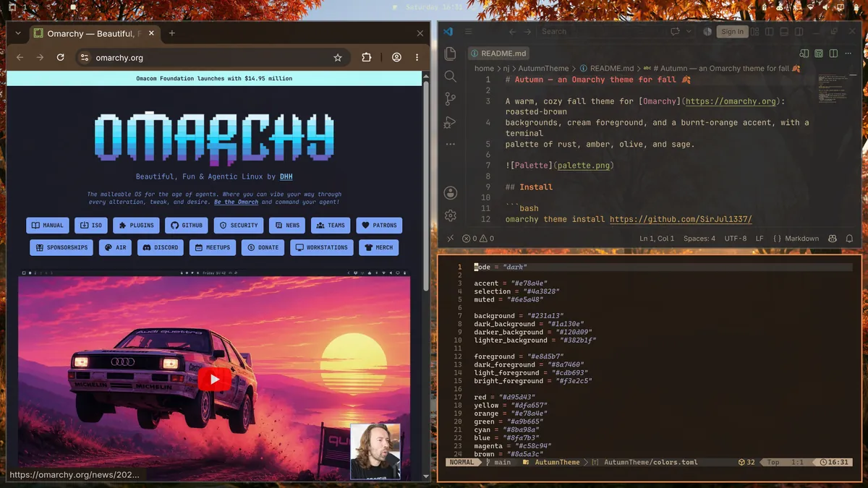
Task: Open editor More Actions ellipsis menu
Action: click(x=848, y=53)
